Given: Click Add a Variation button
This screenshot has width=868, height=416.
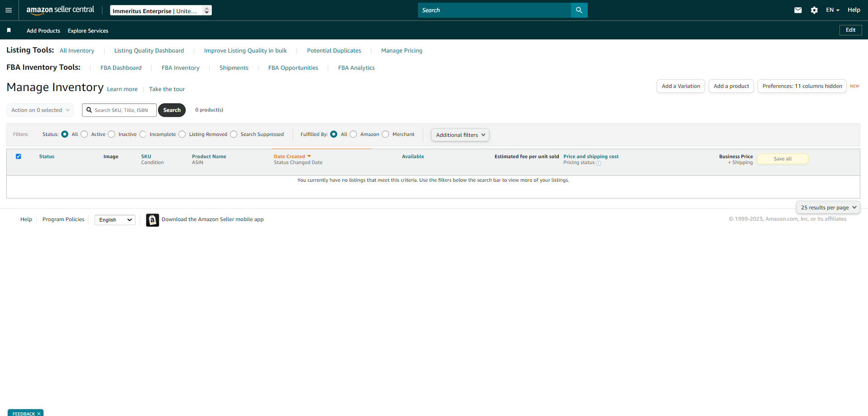Looking at the screenshot, I should coord(681,86).
